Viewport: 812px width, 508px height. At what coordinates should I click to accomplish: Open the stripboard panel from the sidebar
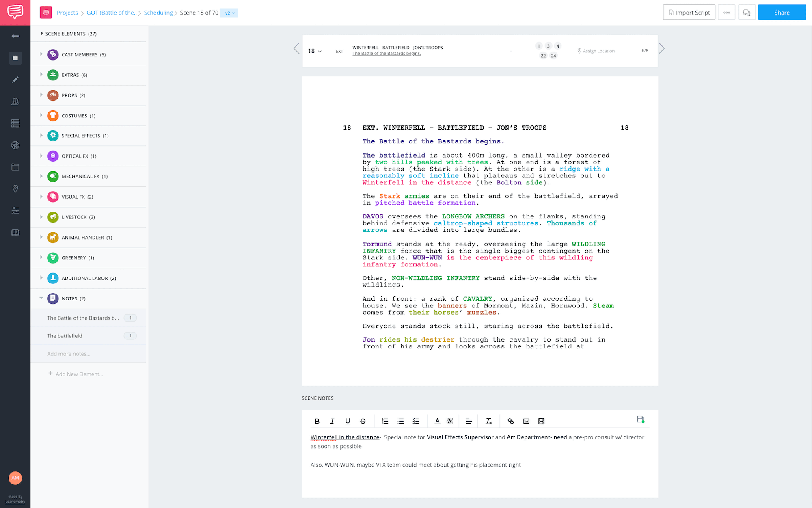pyautogui.click(x=15, y=123)
